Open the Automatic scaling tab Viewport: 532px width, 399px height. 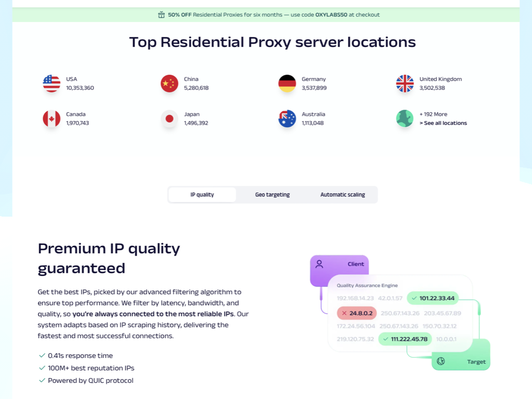(343, 195)
